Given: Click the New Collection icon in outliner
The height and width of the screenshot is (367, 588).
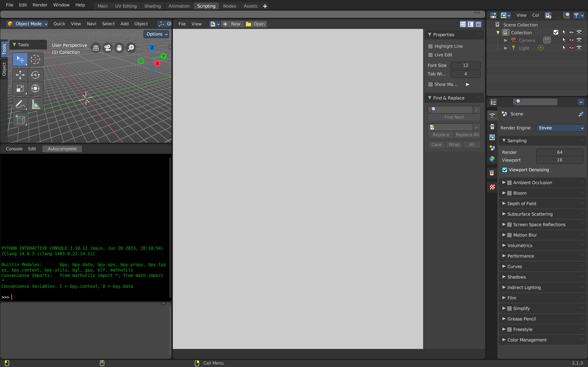Looking at the screenshot, I should [x=548, y=15].
